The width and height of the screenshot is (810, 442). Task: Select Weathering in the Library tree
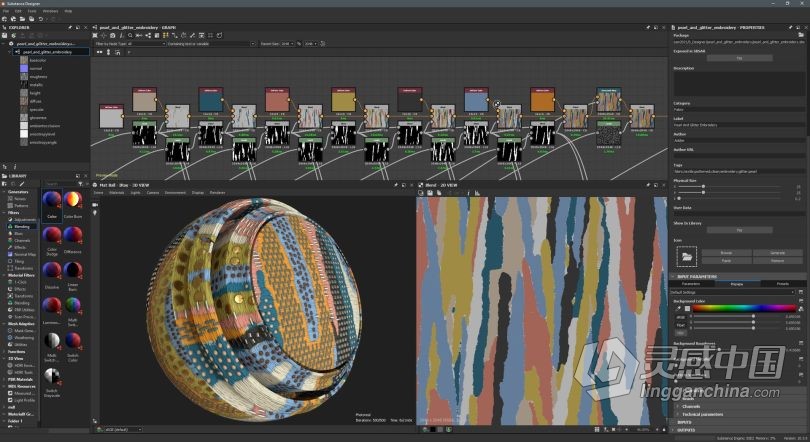(x=24, y=338)
